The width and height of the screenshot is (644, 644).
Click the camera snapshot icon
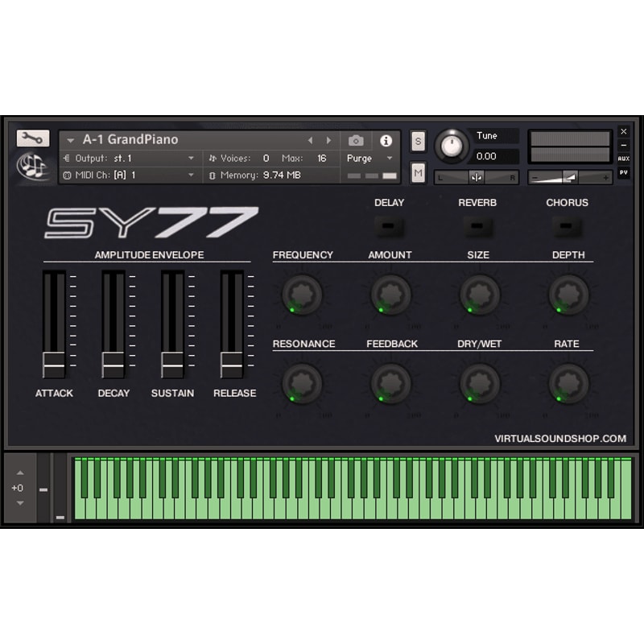tap(356, 139)
